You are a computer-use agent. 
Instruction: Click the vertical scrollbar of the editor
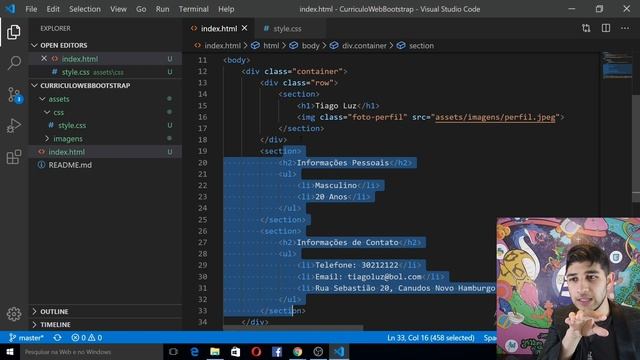point(636,149)
